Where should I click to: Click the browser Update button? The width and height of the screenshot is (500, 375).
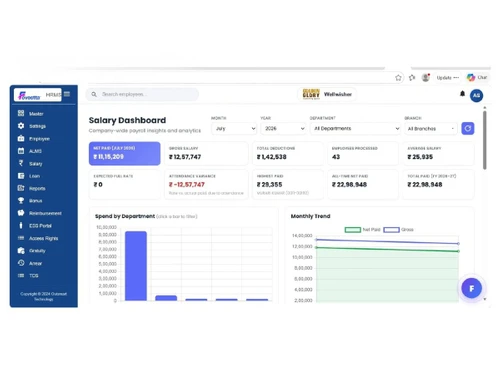click(448, 78)
